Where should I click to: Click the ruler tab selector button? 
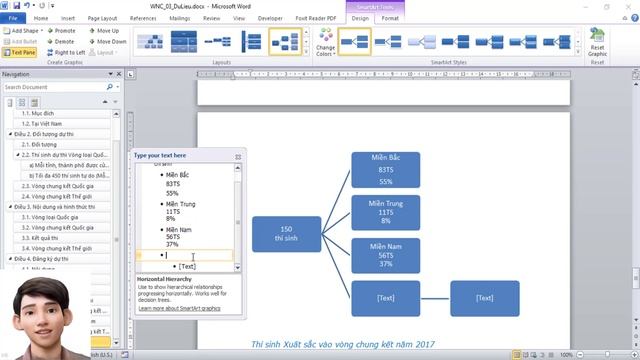tap(130, 74)
